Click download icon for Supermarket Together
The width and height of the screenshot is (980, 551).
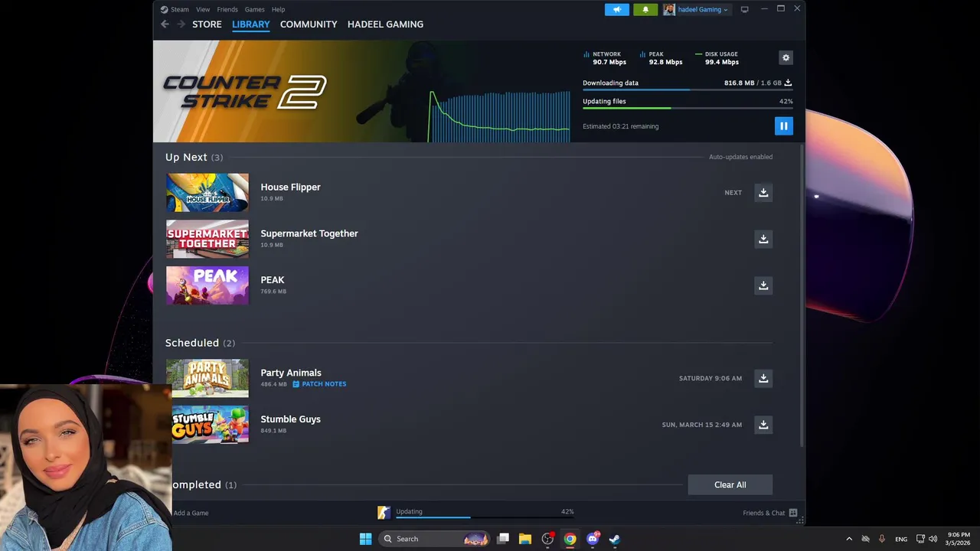pos(763,239)
